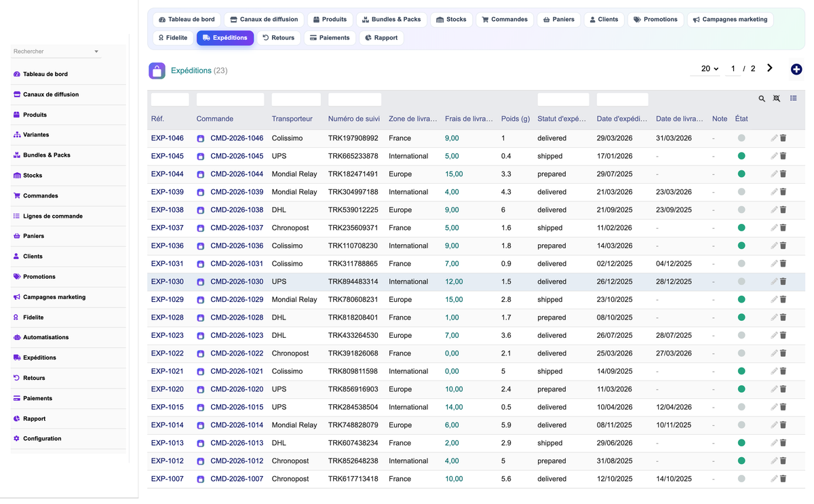Viewport: 814px width, 504px height.
Task: Go to the Paiements top tab
Action: pyautogui.click(x=330, y=38)
